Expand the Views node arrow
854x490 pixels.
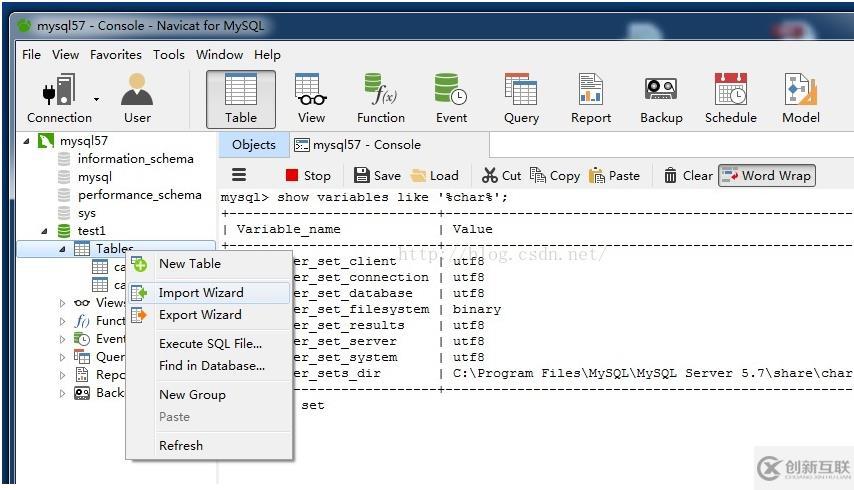click(x=62, y=303)
